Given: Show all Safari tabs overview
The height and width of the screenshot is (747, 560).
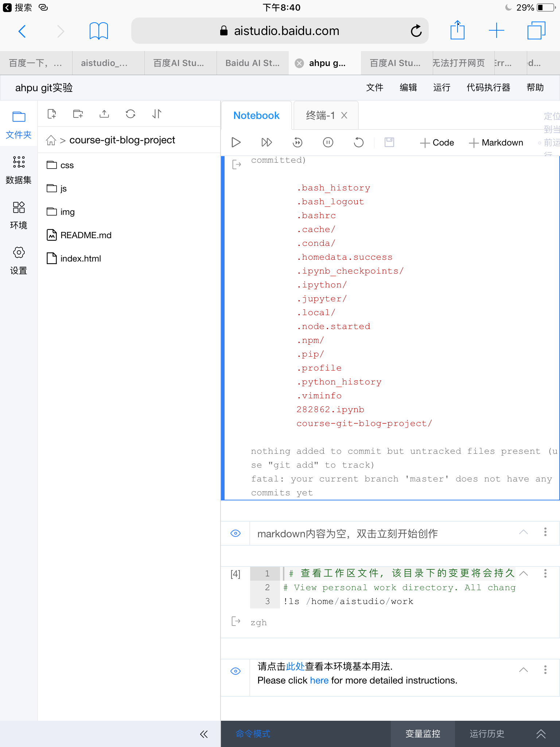Looking at the screenshot, I should pyautogui.click(x=536, y=31).
